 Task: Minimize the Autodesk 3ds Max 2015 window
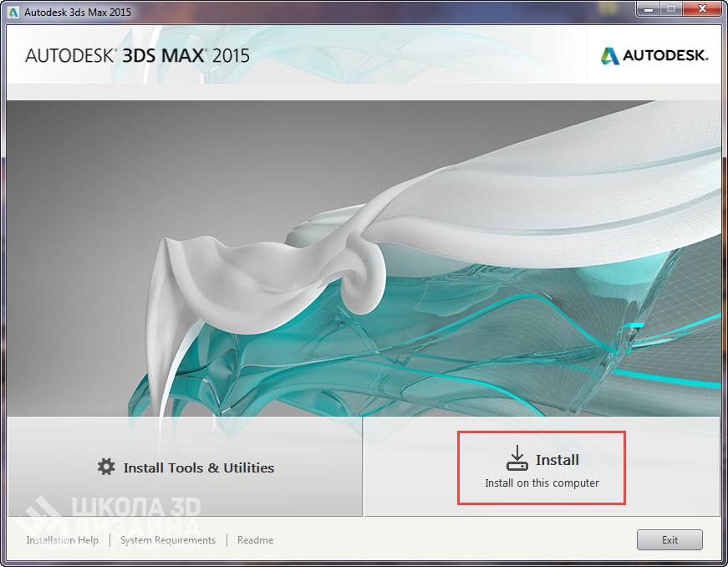point(649,9)
